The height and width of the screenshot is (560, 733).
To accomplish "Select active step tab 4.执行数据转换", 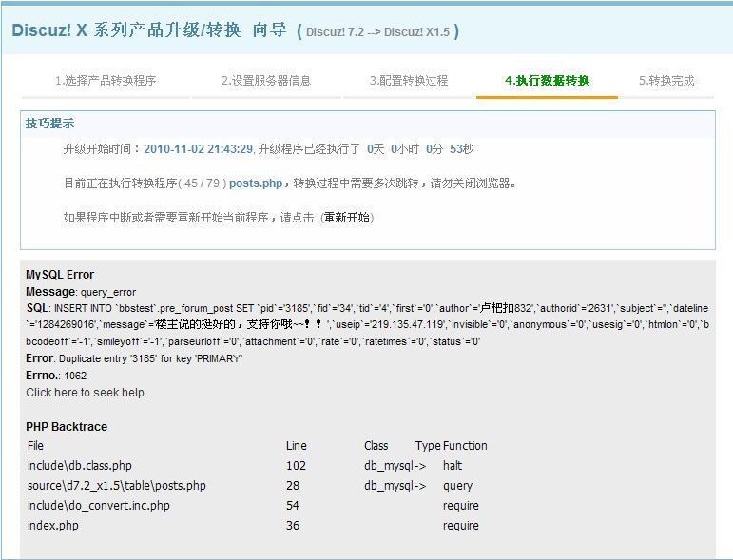I will click(x=547, y=81).
